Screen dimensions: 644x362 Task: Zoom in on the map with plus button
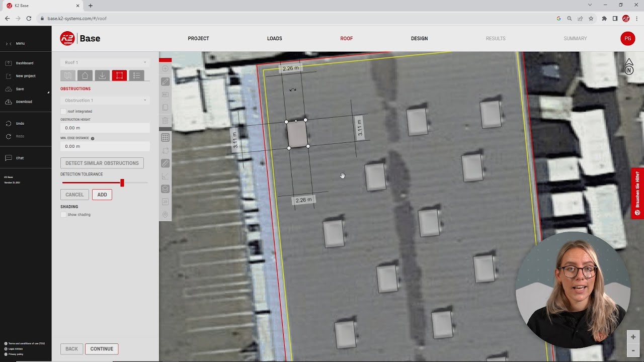pos(633,337)
